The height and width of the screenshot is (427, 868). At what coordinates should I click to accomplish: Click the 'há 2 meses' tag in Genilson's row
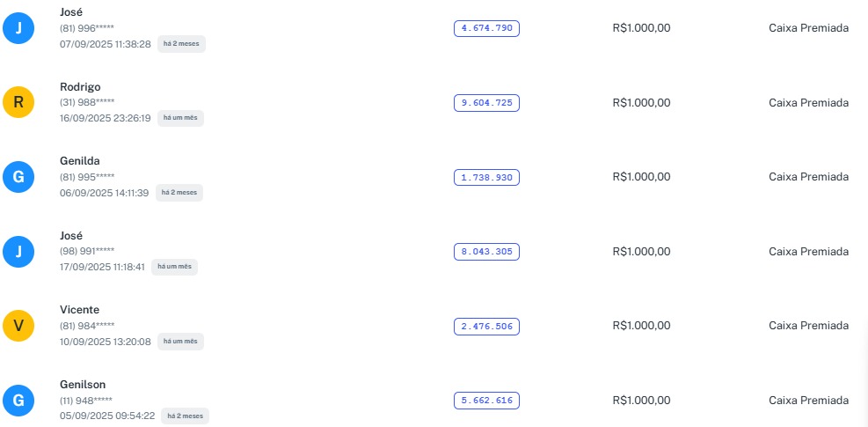[185, 416]
